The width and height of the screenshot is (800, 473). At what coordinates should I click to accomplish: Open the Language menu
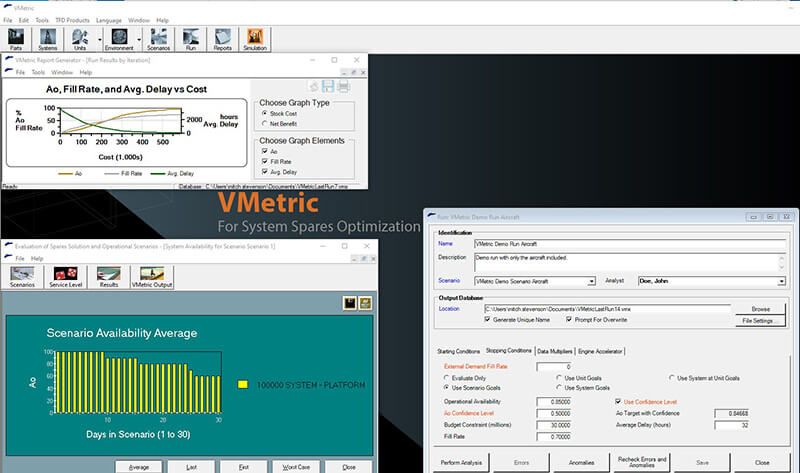pyautogui.click(x=109, y=20)
